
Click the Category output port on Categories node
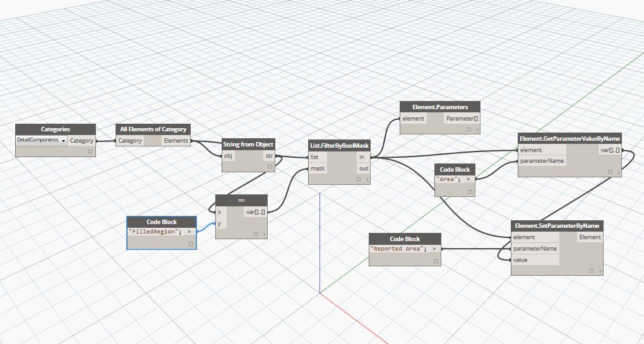click(81, 140)
